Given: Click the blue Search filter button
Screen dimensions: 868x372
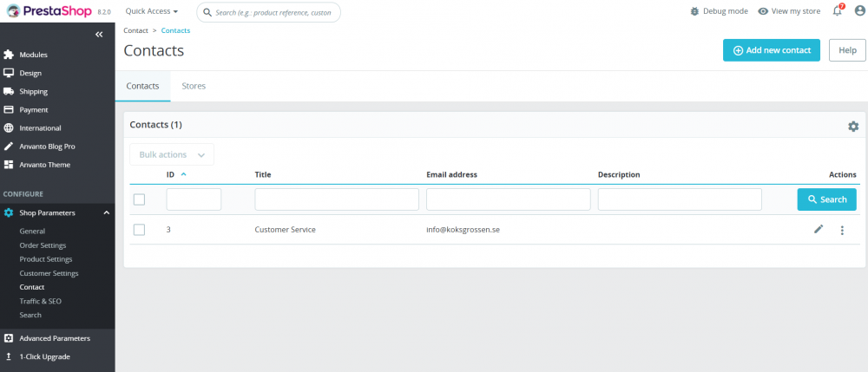Looking at the screenshot, I should pos(826,199).
